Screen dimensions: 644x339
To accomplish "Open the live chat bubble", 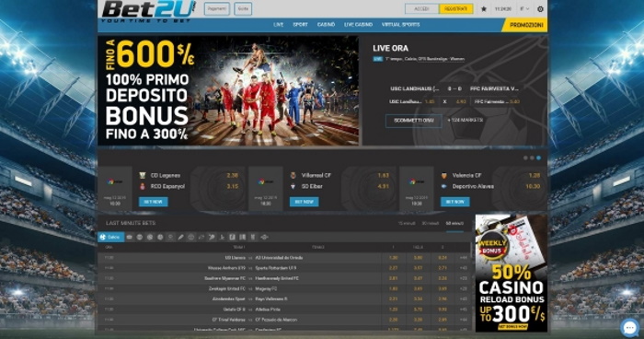I will [629, 328].
